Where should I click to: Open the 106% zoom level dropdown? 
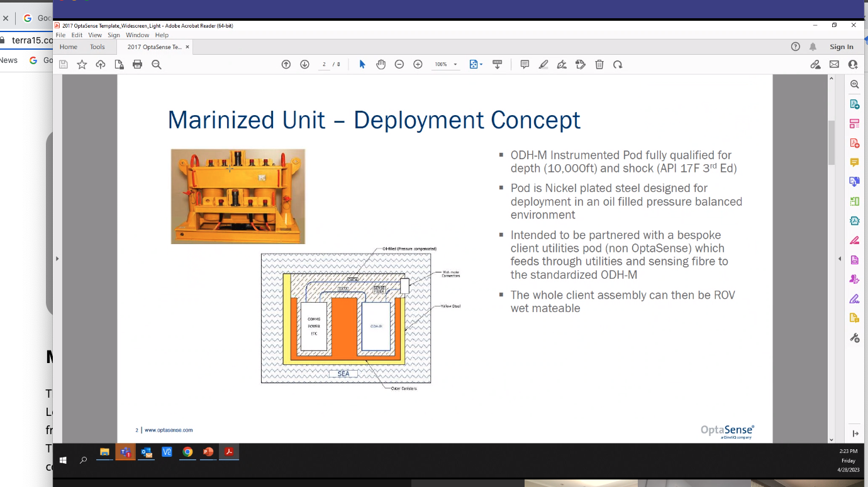[445, 64]
